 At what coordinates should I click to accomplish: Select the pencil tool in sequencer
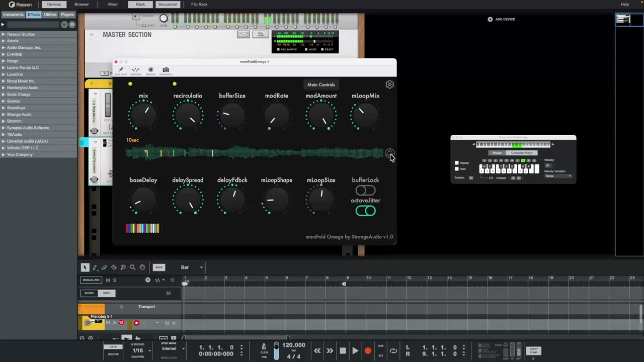95,267
